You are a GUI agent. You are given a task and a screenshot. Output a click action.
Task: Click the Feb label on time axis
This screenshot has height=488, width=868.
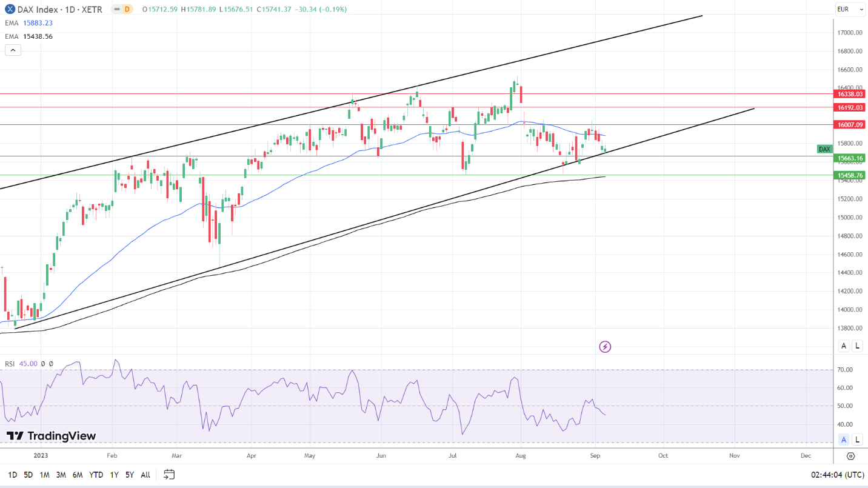point(112,455)
